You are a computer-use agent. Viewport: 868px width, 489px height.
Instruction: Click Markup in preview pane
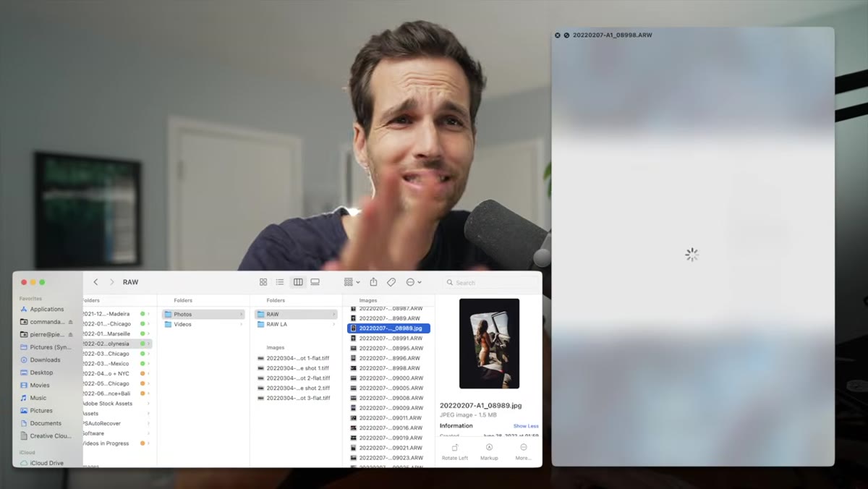tap(489, 452)
